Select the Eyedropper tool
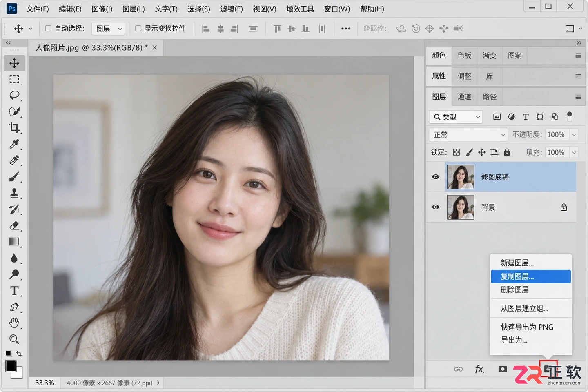This screenshot has height=392, width=588. (14, 144)
